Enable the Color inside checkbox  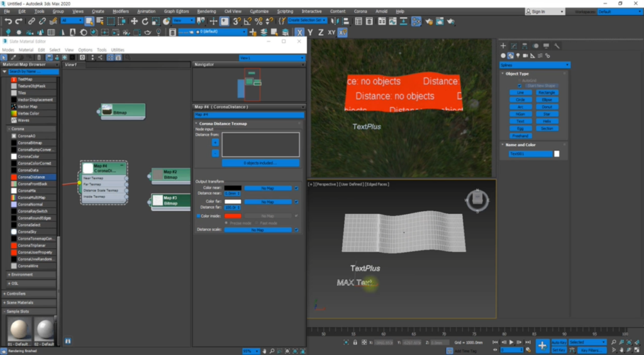pos(198,216)
